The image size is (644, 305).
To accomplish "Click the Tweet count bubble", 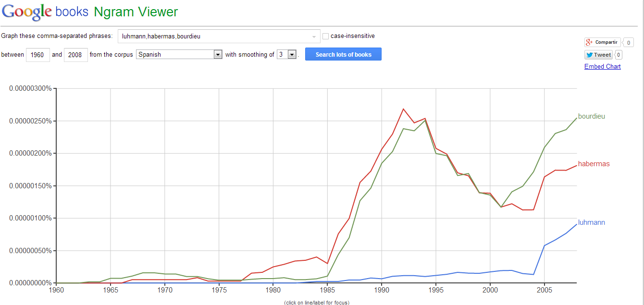I will tap(619, 55).
